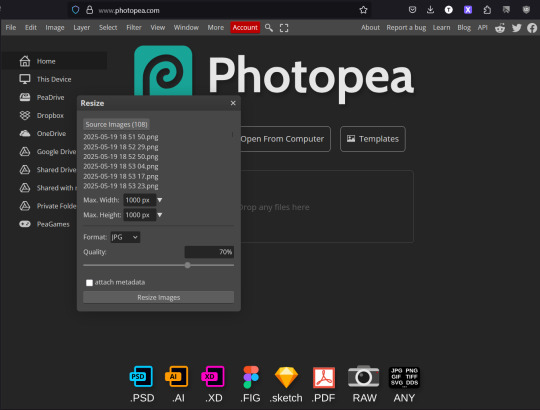Screen dimensions: 540x410
Task: Click the www.photopea.com address bar
Action: click(220, 10)
